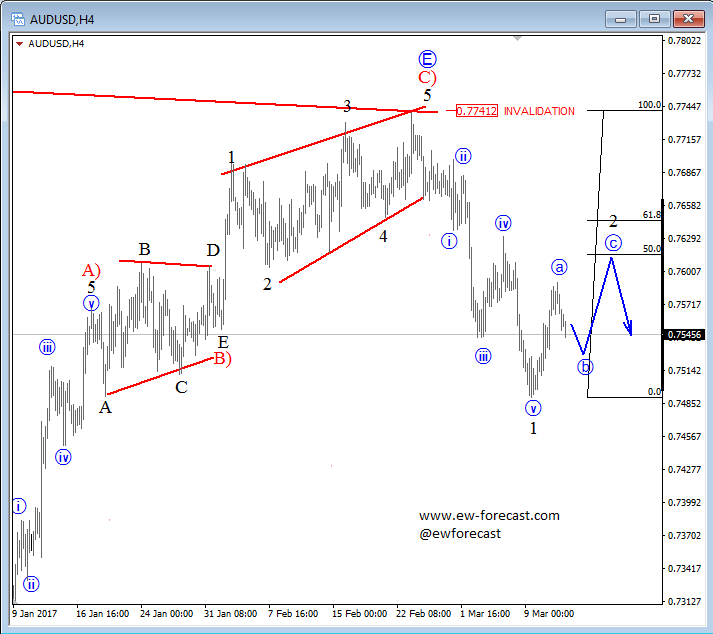
Task: Click the www.ew-forecast.com link
Action: click(489, 516)
